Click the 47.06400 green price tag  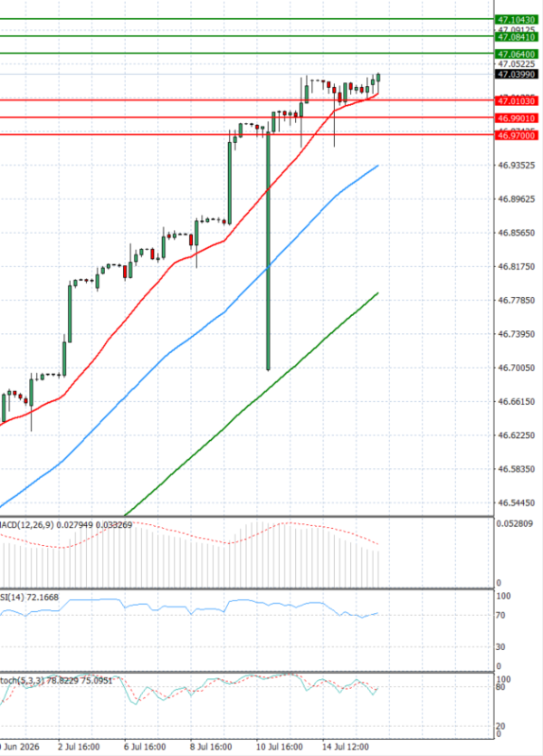click(516, 54)
